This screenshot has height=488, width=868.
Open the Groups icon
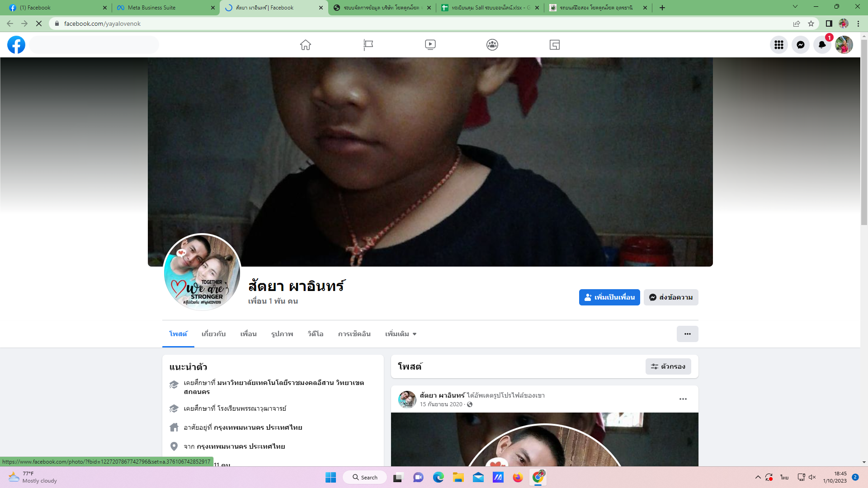(492, 45)
